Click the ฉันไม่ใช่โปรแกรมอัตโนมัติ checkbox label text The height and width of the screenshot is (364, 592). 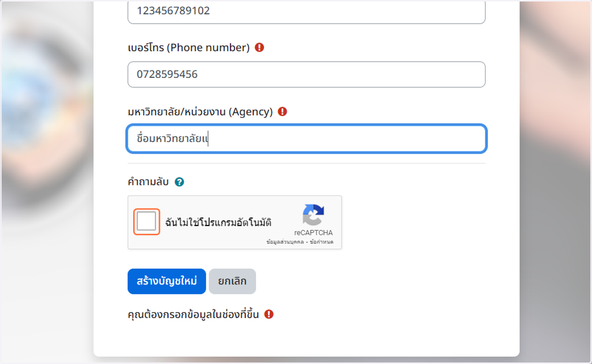click(x=218, y=222)
